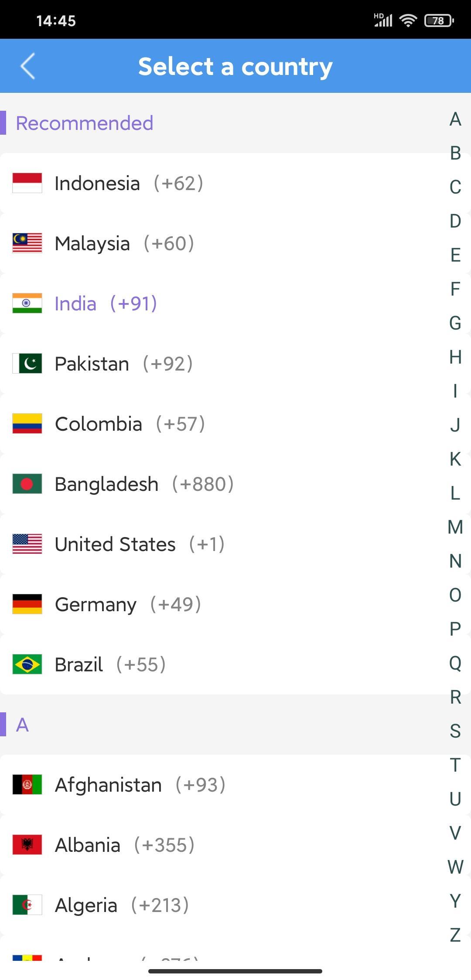Tap the Indonesia flag icon
This screenshot has height=980, width=471.
(x=27, y=183)
